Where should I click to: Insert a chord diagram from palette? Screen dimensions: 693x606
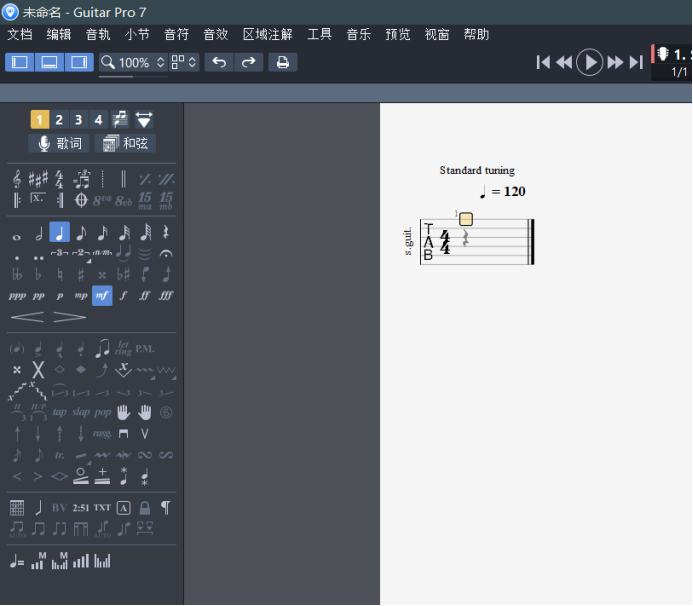17,507
